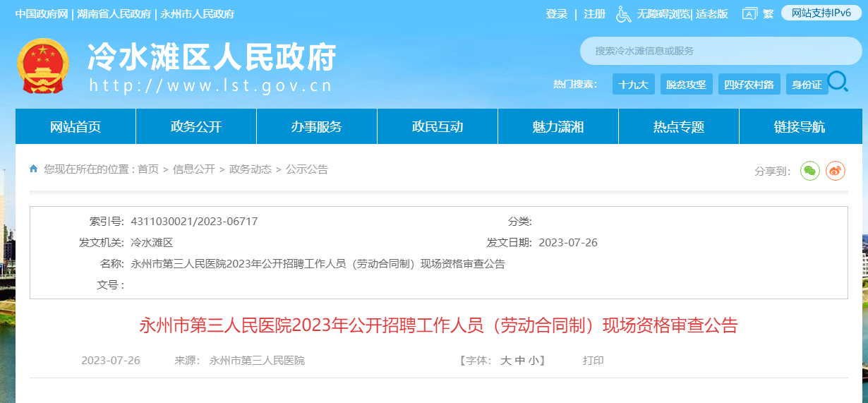Open the 政务公开 nav tab

[x=196, y=126]
